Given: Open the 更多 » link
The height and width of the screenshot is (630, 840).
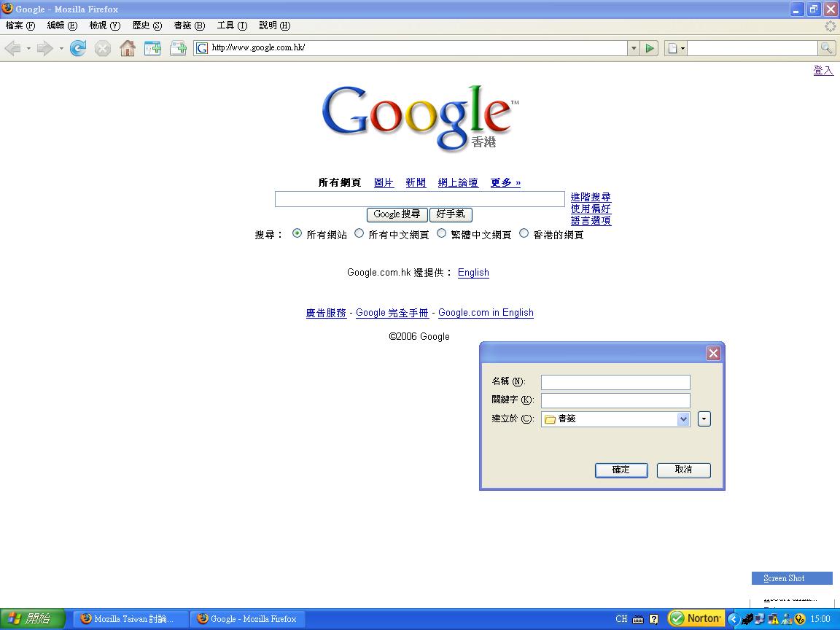Looking at the screenshot, I should [x=506, y=183].
